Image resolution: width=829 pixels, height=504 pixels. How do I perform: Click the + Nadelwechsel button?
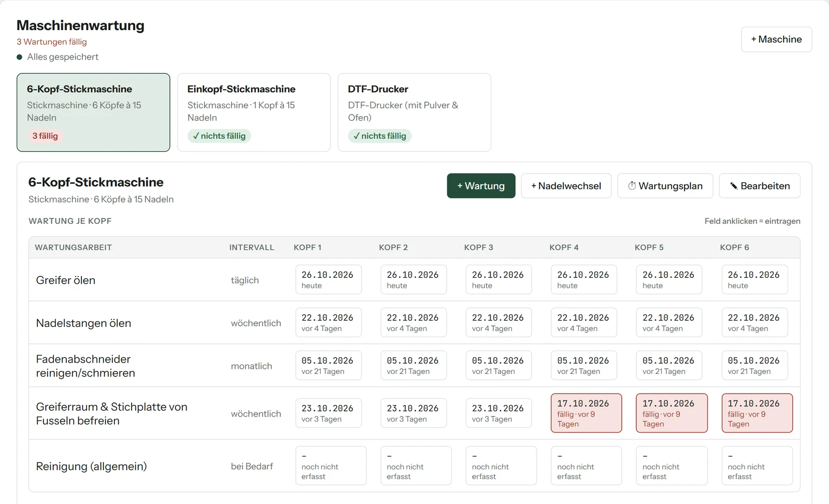click(566, 186)
